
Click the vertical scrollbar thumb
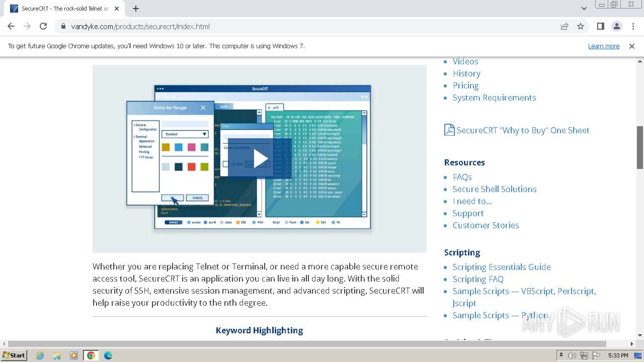[x=640, y=147]
